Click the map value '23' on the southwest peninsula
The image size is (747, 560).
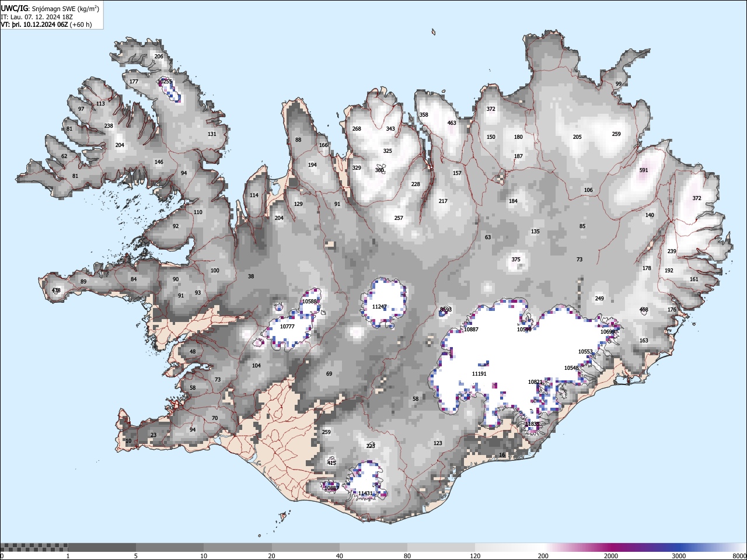point(153,435)
